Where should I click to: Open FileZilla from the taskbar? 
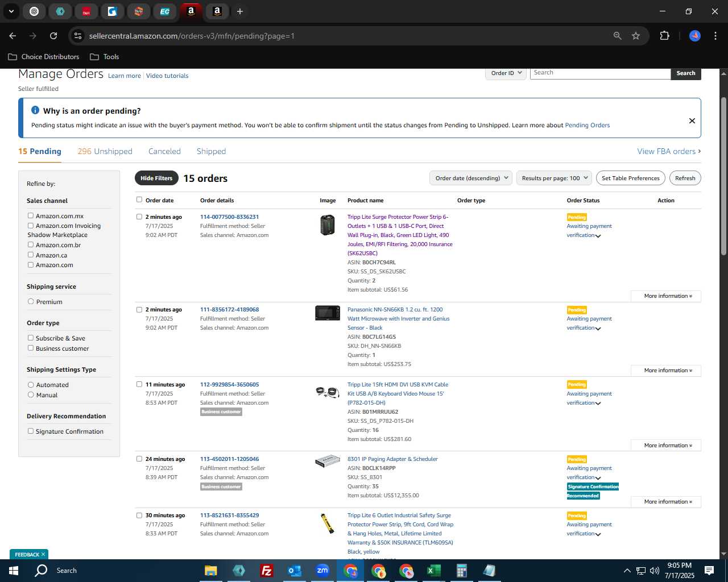click(x=266, y=571)
